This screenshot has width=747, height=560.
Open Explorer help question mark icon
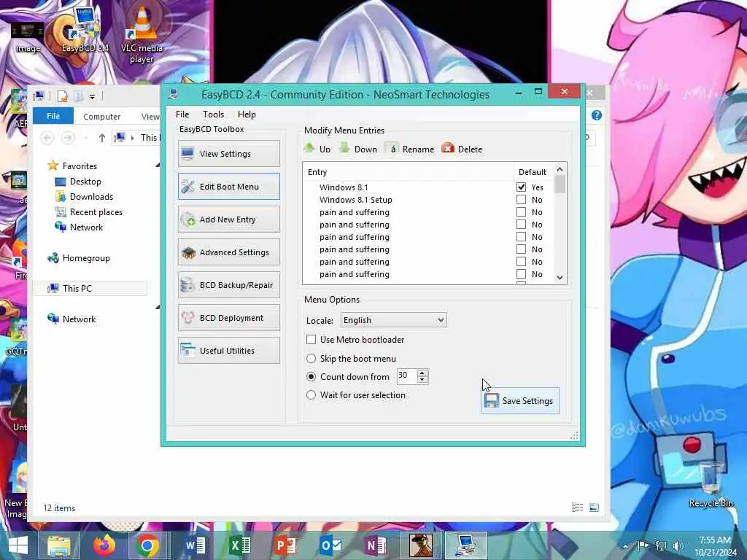point(596,115)
